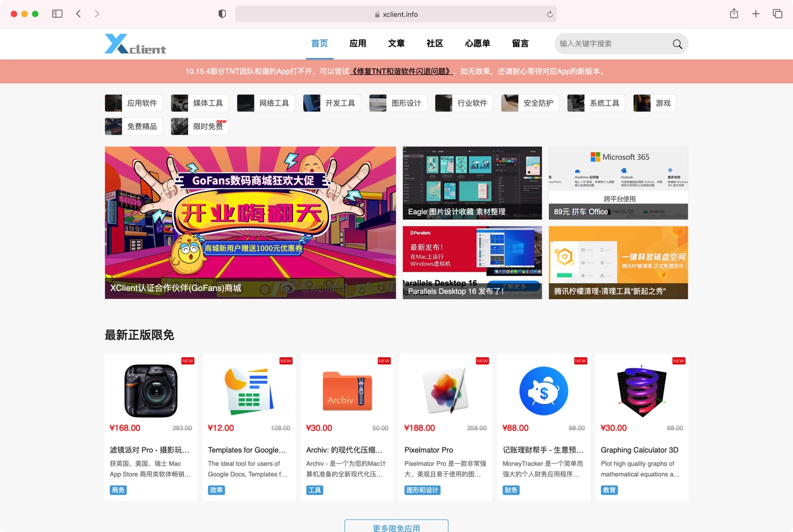
Task: Open the 限时免费 category
Action: (200, 126)
